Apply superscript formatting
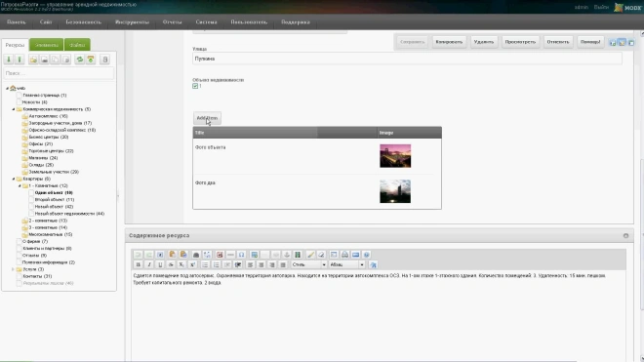This screenshot has height=362, width=644. 192,264
